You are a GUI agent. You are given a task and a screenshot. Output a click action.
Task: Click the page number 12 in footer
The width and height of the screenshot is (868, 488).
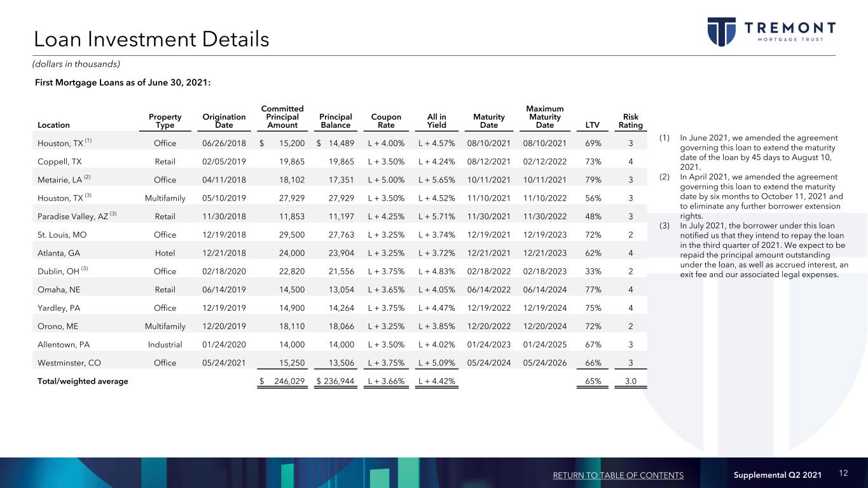click(x=844, y=473)
